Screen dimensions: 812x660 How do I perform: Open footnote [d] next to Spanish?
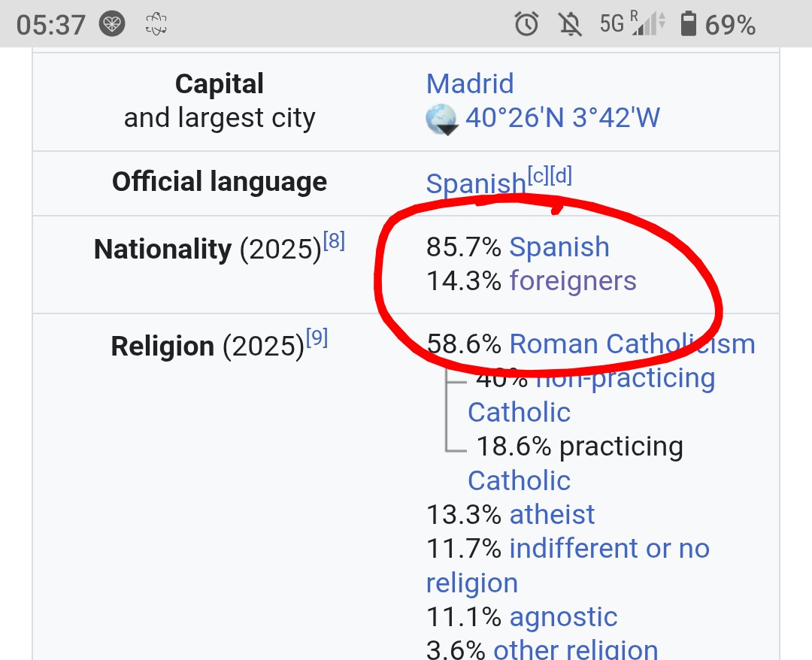(561, 175)
